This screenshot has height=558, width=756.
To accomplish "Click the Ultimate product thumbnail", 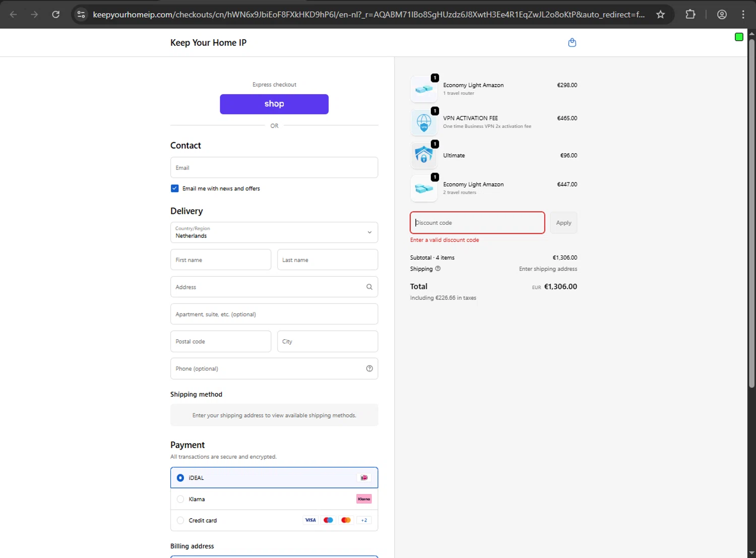I will [424, 155].
